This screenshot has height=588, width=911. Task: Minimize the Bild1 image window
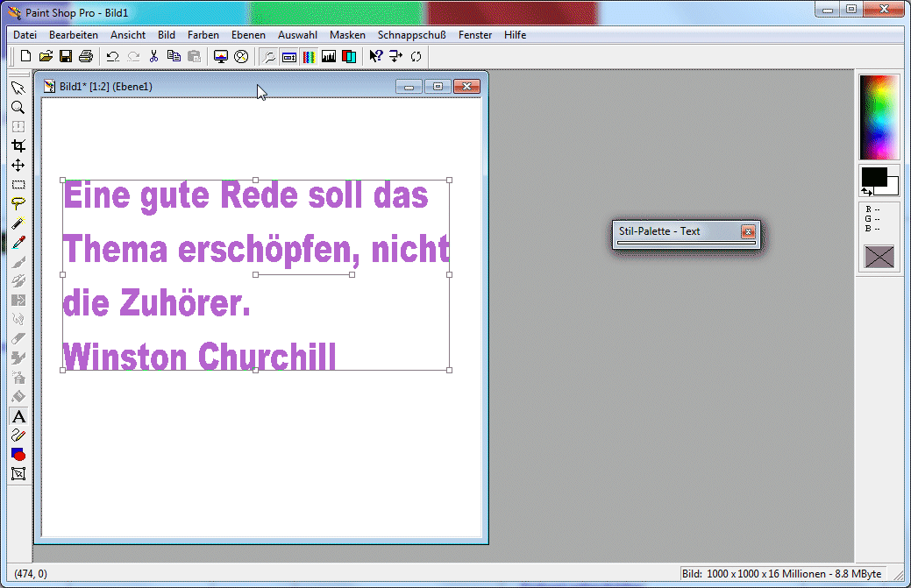point(409,87)
